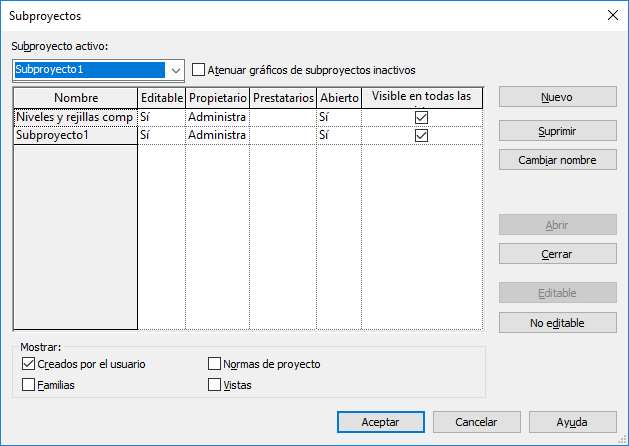Open Ayuda help
The height and width of the screenshot is (446, 629).
572,422
